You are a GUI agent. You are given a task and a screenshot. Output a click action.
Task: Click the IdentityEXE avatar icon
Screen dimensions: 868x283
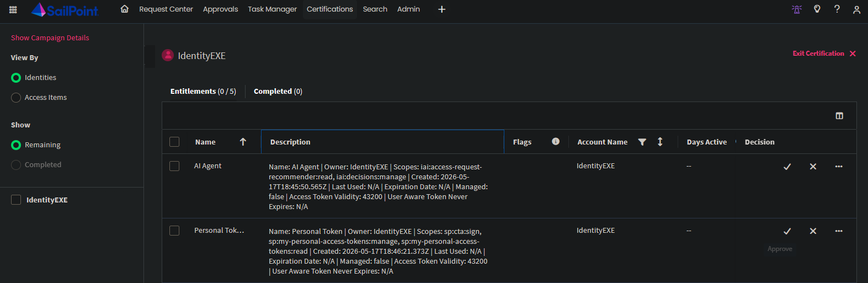point(168,55)
